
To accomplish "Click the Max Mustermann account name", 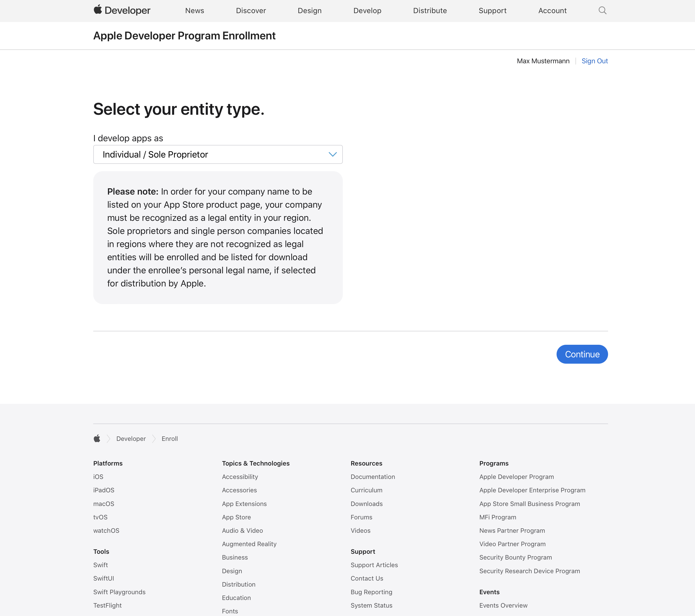I will [x=543, y=61].
